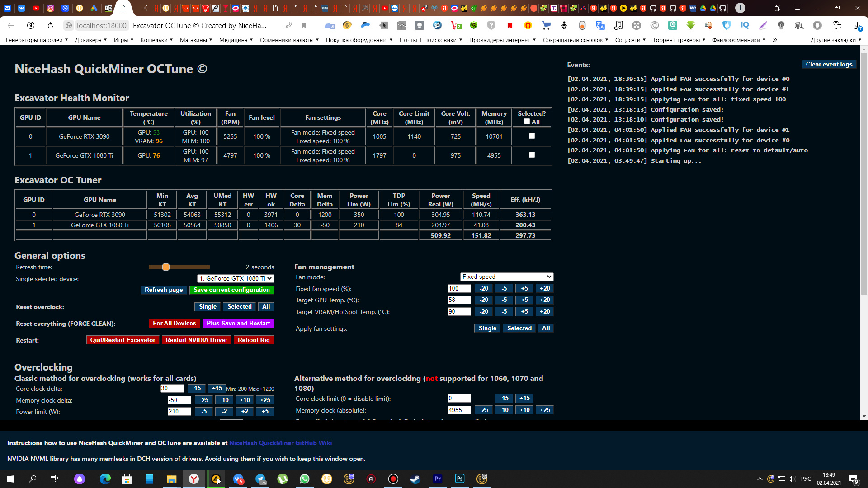This screenshot has width=868, height=488.
Task: Open uTorrent from the taskbar
Action: [283, 479]
